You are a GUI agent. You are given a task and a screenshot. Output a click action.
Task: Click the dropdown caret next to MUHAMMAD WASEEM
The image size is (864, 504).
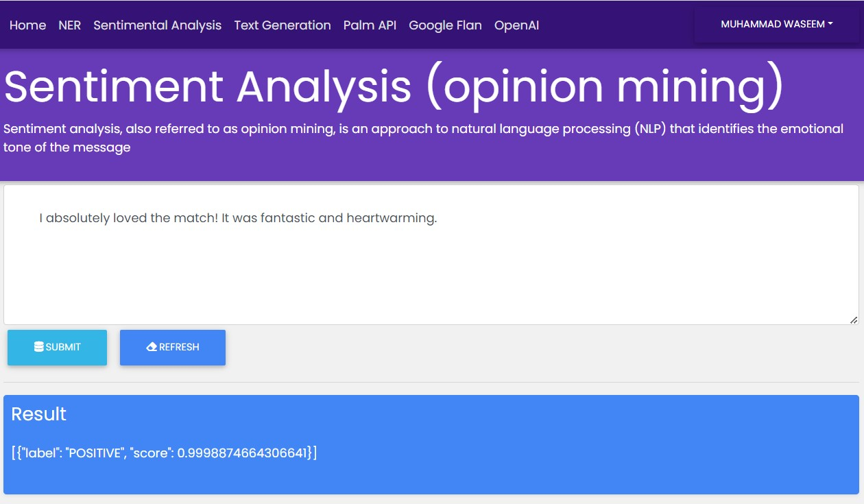click(828, 24)
